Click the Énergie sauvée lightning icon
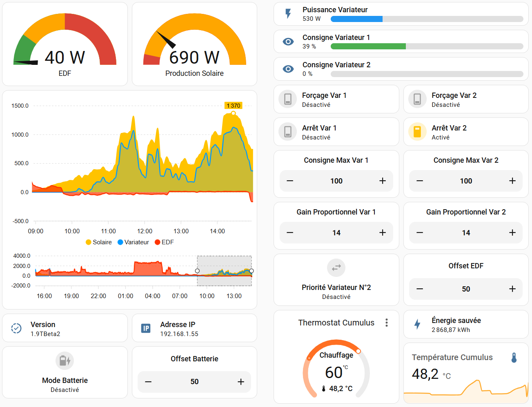The height and width of the screenshot is (407, 532). (x=417, y=324)
